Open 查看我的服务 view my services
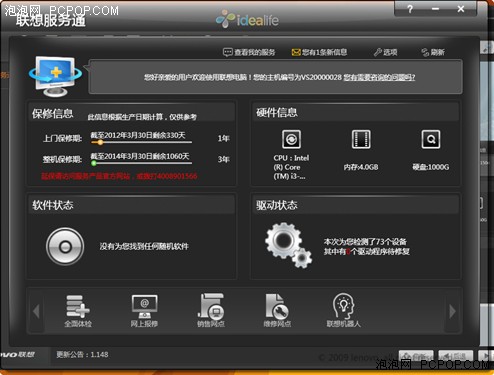Screen dimensions: 494x375 click(x=249, y=52)
